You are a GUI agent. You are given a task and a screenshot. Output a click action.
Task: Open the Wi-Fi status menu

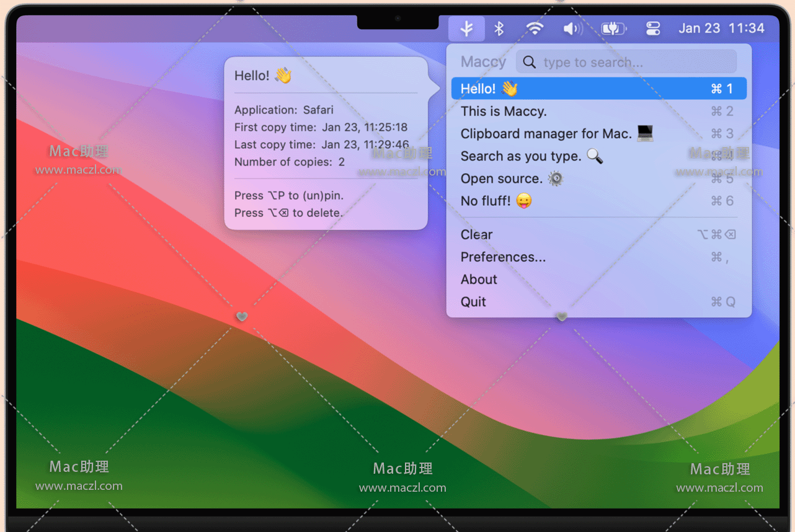click(x=534, y=29)
